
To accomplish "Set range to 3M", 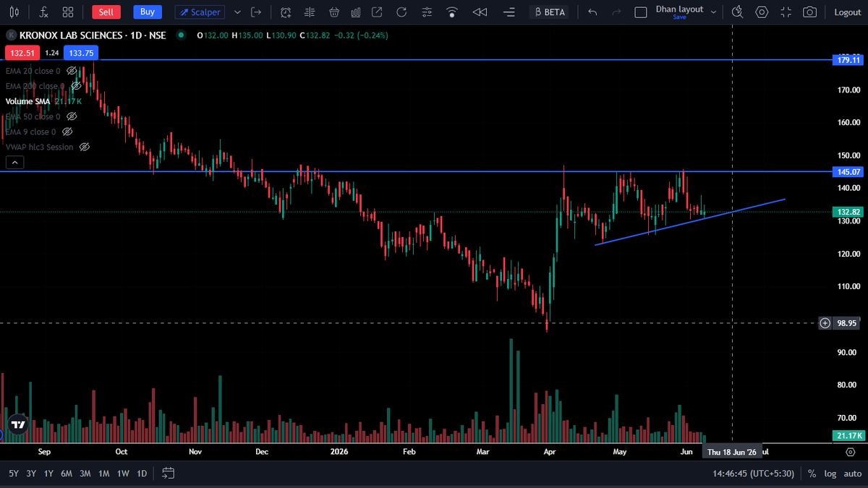I will tap(85, 474).
